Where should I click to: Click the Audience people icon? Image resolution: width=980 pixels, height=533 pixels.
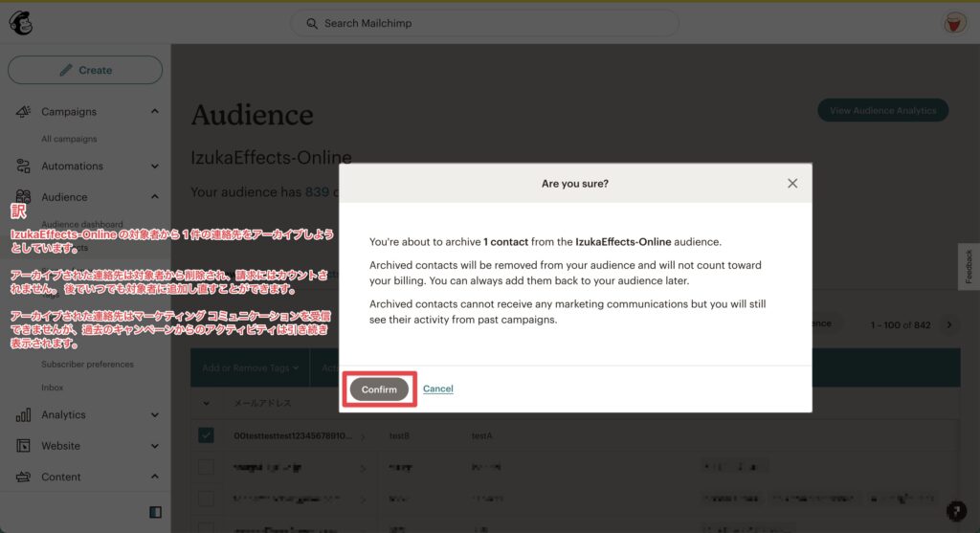[23, 197]
